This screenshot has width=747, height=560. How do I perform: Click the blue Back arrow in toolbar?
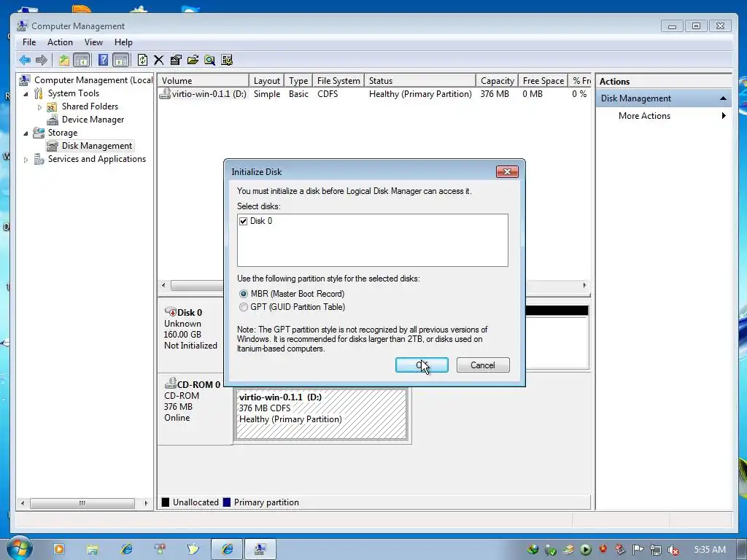click(x=25, y=60)
